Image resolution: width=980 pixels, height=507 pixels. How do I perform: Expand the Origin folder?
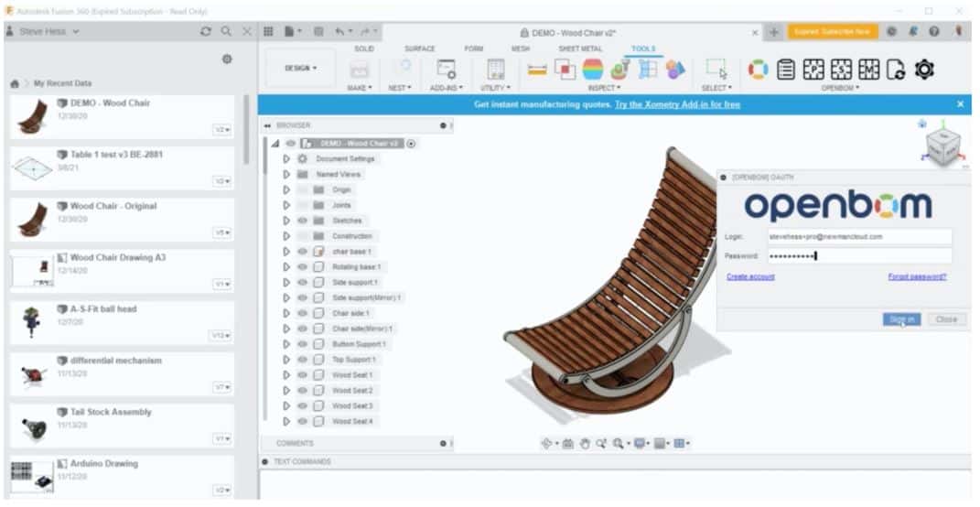point(286,190)
